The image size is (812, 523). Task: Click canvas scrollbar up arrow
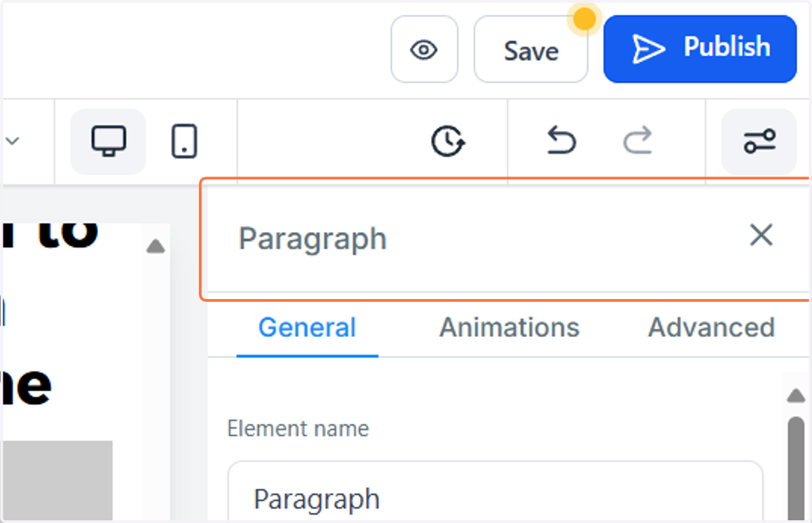click(156, 246)
